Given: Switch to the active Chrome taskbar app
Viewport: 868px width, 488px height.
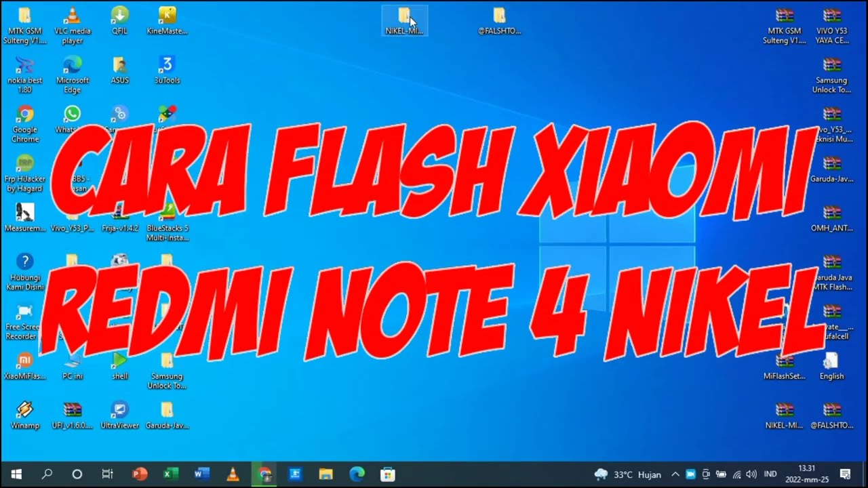Looking at the screenshot, I should point(264,474).
